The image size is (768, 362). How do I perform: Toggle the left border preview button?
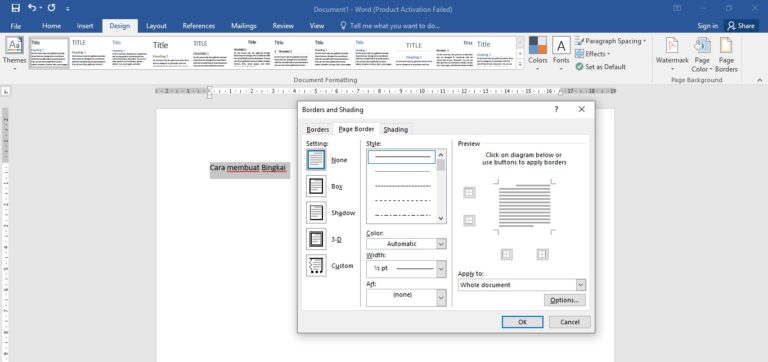[x=506, y=254]
